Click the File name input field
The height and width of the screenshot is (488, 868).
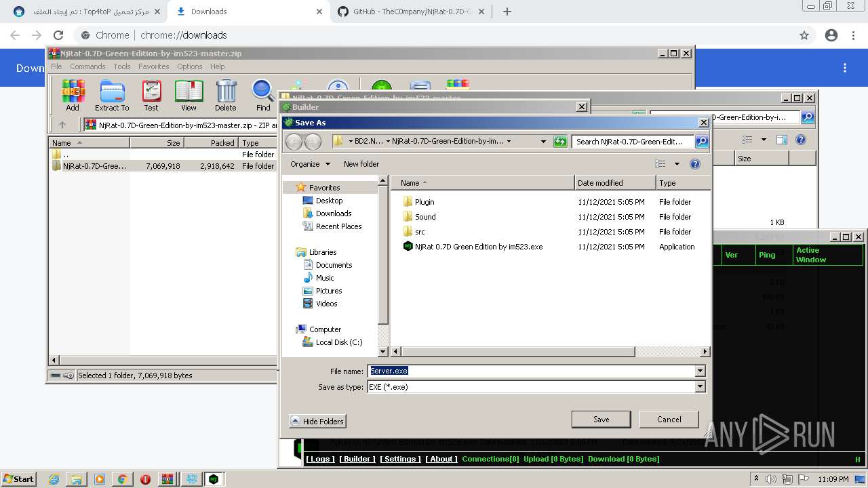[x=532, y=371]
